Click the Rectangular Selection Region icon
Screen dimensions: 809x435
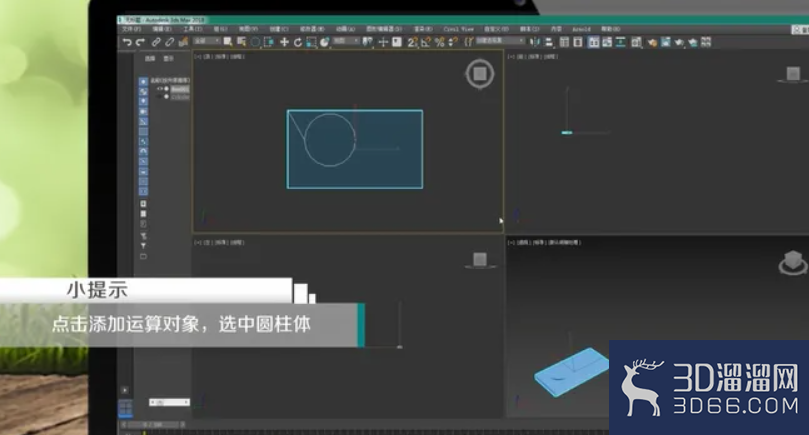pos(255,42)
